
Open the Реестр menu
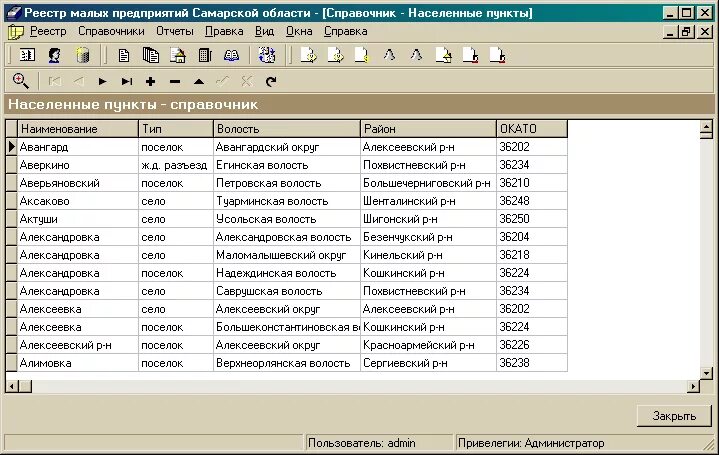click(x=48, y=31)
